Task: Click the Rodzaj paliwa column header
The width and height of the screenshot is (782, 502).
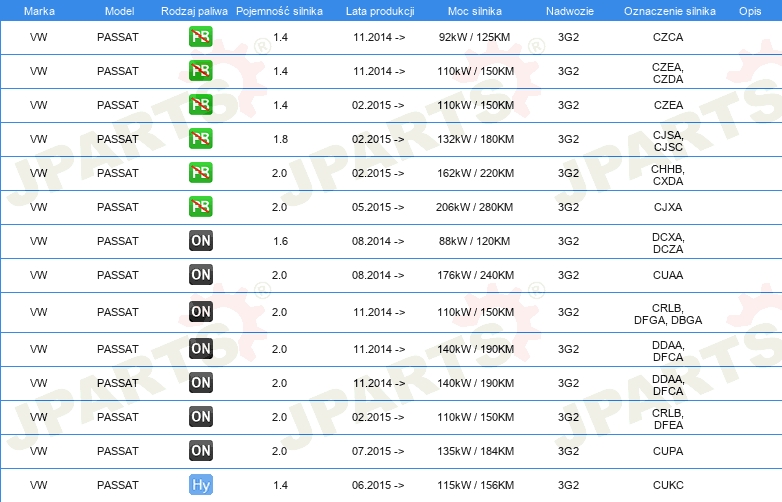Action: 194,11
